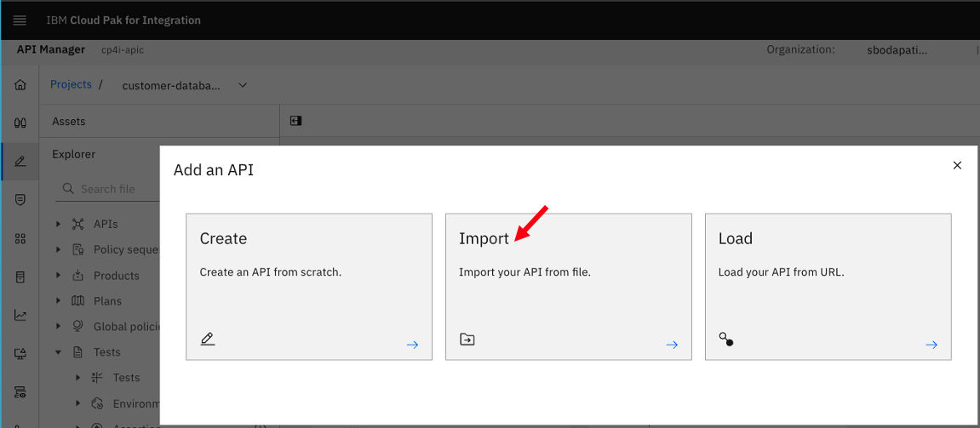This screenshot has width=980, height=428.
Task: Open the Projects breadcrumb link
Action: click(x=71, y=84)
